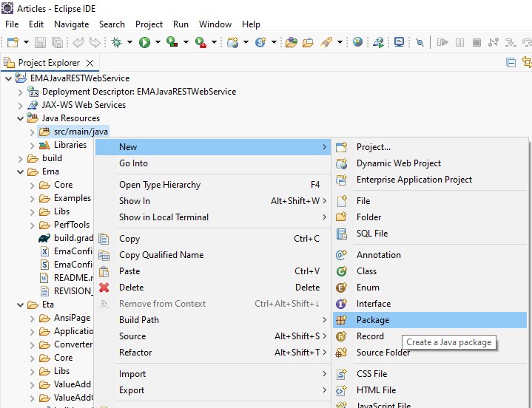Click the Open Task folder icon
The image size is (532, 408).
[308, 42]
